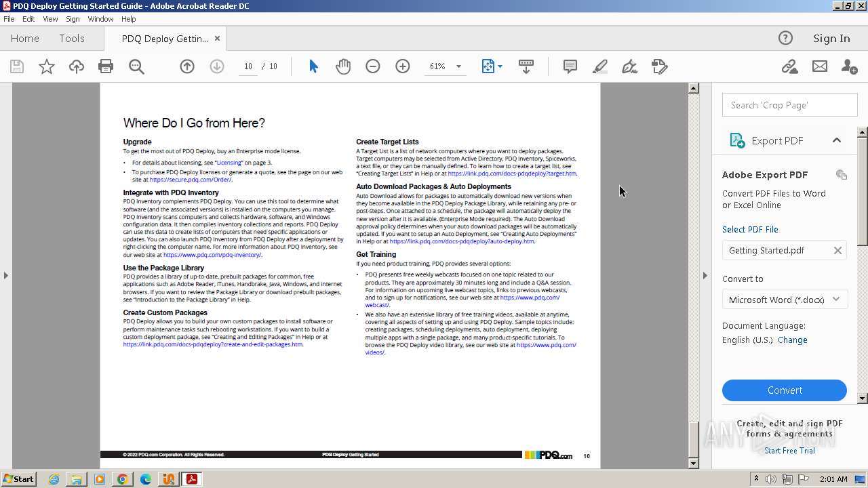The height and width of the screenshot is (488, 868).
Task: Activate the hand pan tool
Action: [x=343, y=66]
